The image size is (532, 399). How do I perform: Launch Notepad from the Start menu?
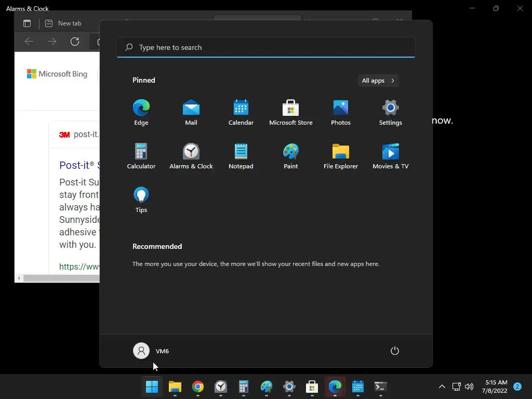pyautogui.click(x=241, y=156)
